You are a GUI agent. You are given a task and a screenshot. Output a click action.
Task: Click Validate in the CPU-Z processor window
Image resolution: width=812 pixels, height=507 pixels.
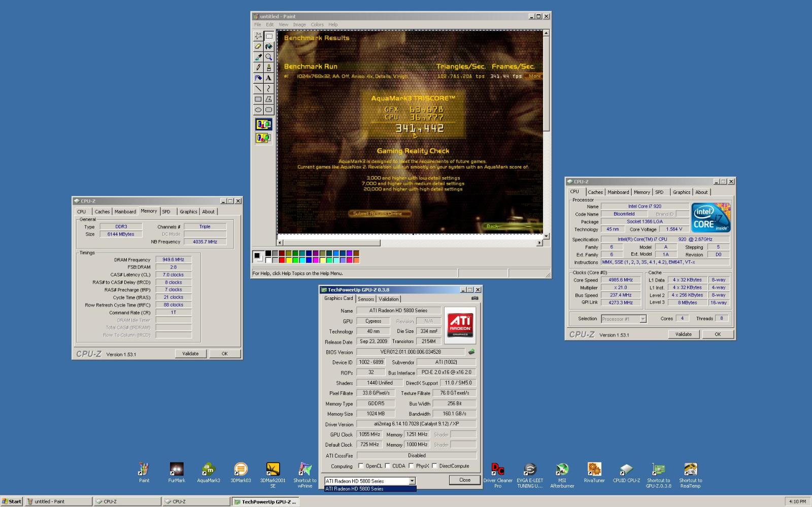point(684,334)
